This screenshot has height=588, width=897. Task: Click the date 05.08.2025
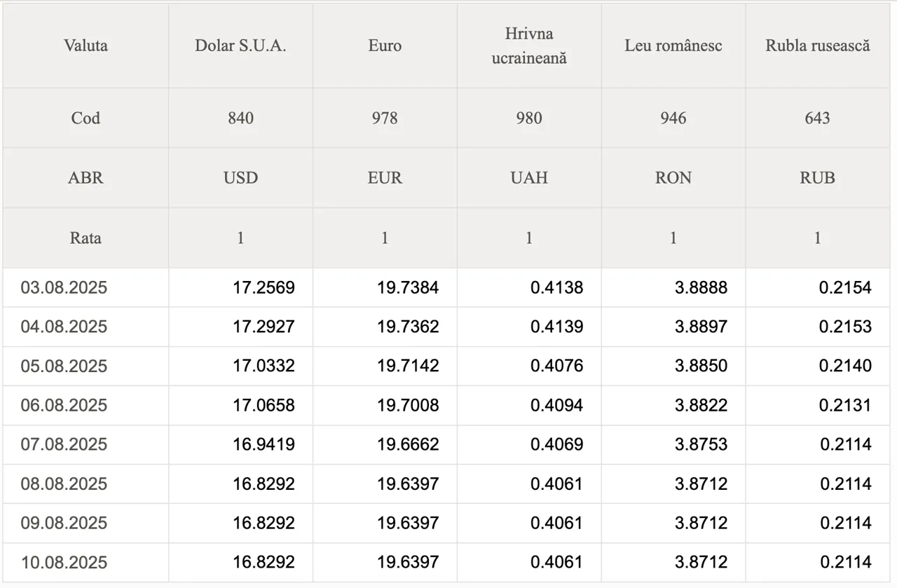click(64, 366)
